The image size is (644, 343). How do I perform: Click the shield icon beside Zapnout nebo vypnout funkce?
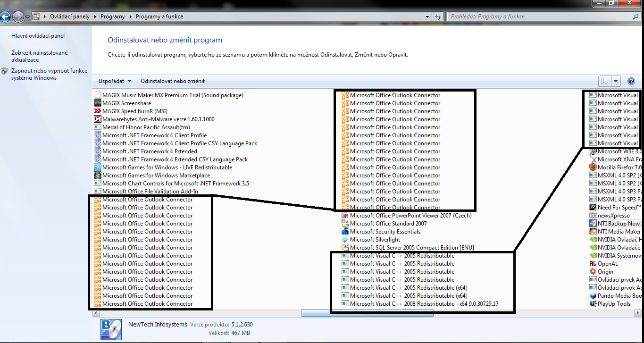pos(4,71)
